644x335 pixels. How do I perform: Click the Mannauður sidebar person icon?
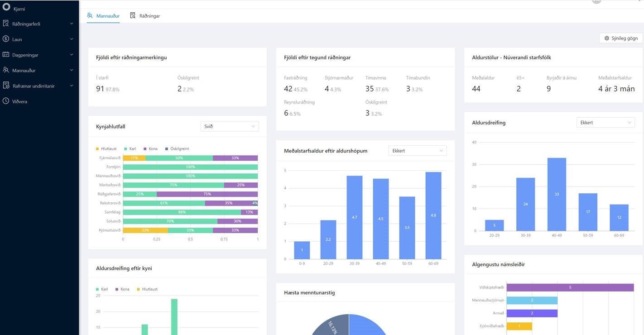coord(6,70)
